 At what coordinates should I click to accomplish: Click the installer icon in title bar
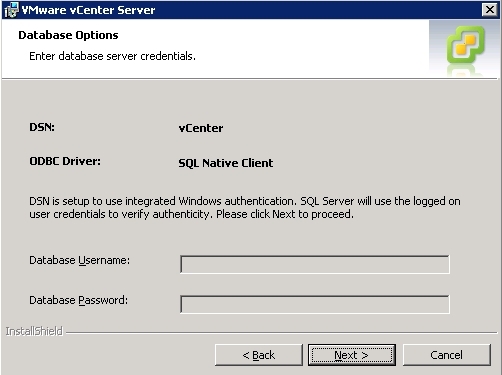[11, 10]
